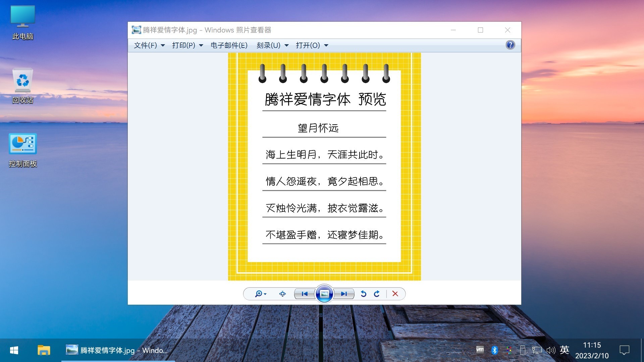Screen dimensions: 644x362
Task: Rotate the image counterclockwise
Action: point(363,294)
